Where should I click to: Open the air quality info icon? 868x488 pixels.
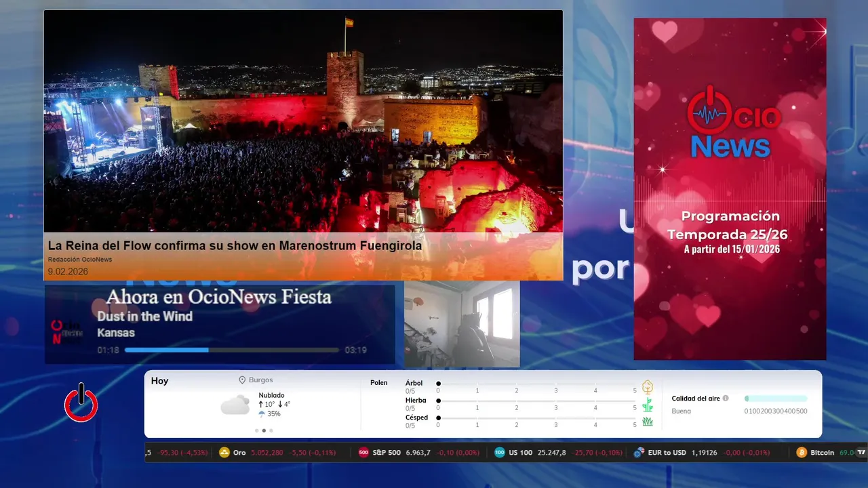726,399
